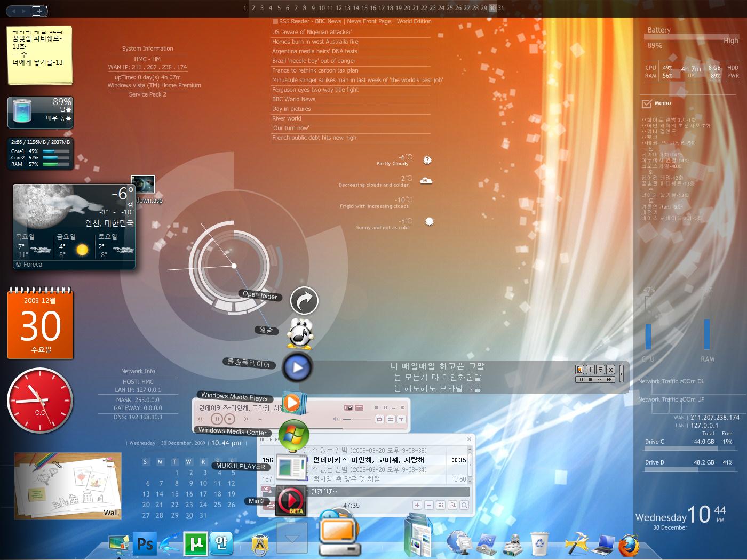
Task: Open the MUKULPLAYER stack icon
Action: (x=291, y=469)
